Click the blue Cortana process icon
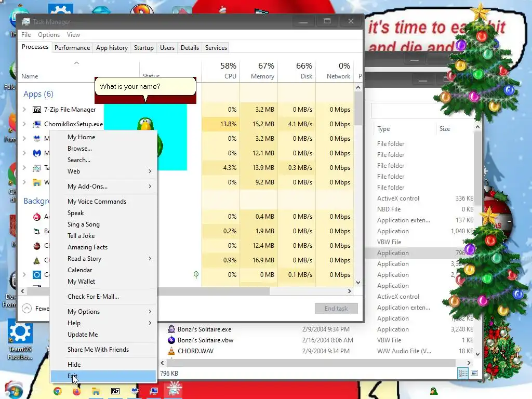532x399 pixels. click(x=37, y=274)
